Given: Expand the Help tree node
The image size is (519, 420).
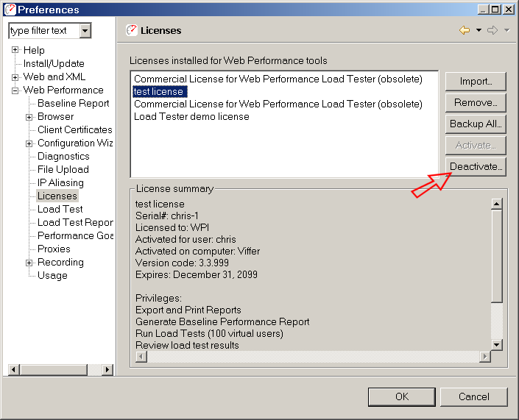Looking at the screenshot, I should [15, 50].
